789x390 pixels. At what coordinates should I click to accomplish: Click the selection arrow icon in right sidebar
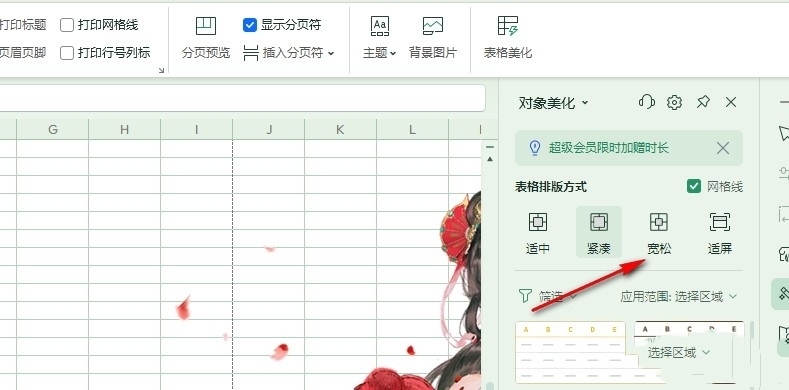783,133
